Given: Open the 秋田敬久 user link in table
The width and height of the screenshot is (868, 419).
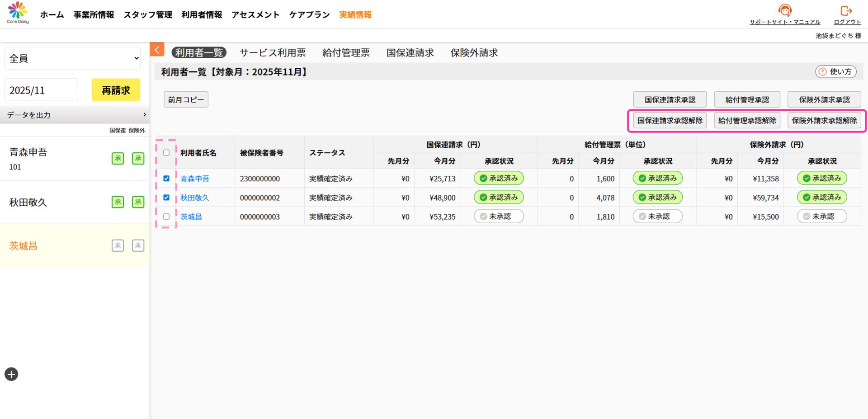Looking at the screenshot, I should coord(194,198).
